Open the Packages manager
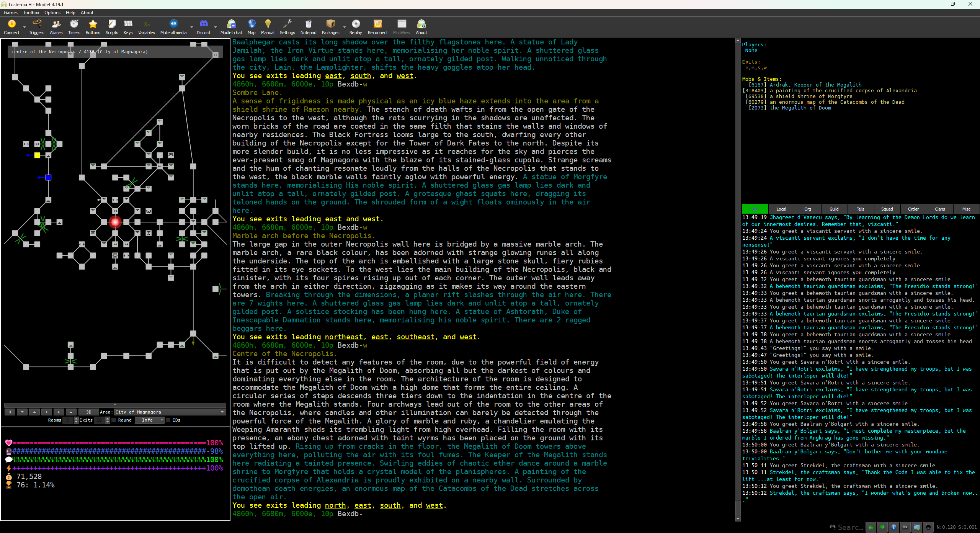980x533 pixels. 330,26
